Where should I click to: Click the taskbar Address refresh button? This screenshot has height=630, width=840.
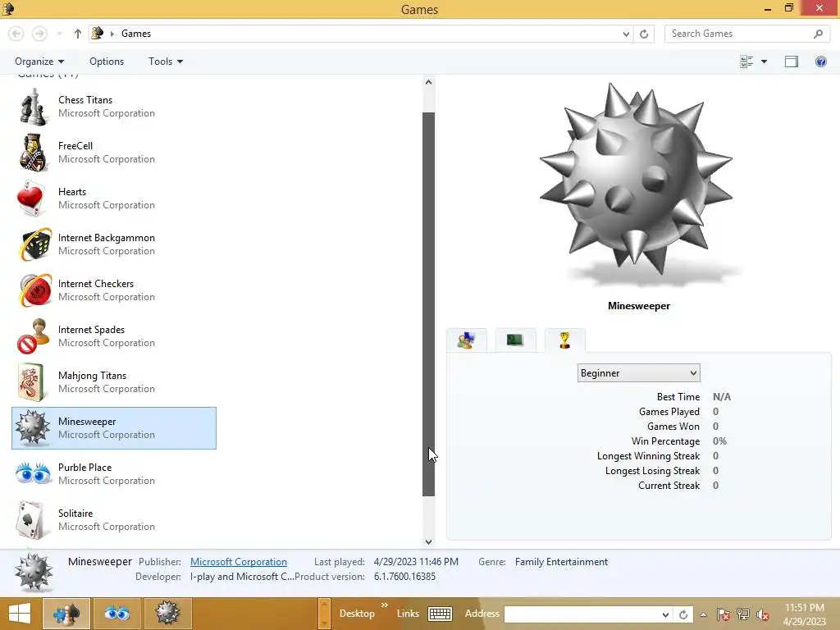click(x=683, y=614)
